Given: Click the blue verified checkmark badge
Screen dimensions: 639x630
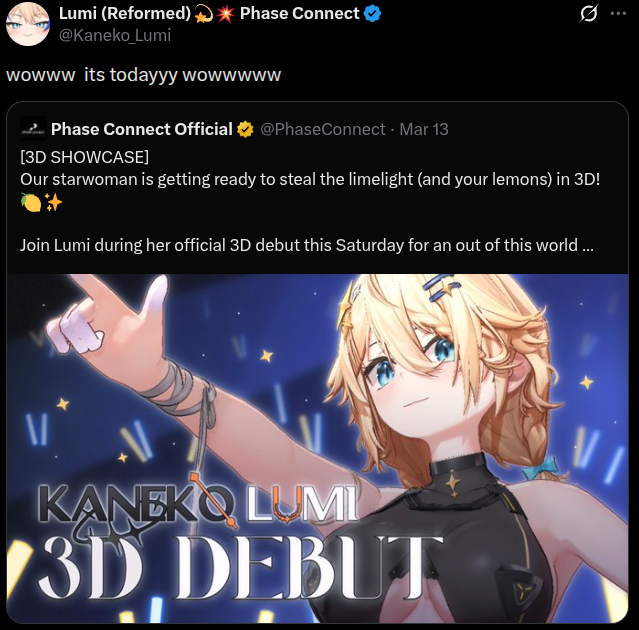Looking at the screenshot, I should click(372, 14).
